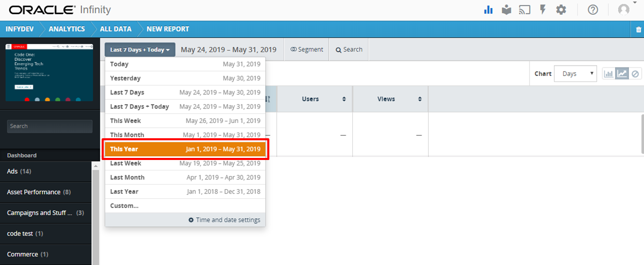Choose Last 7 Days range
The height and width of the screenshot is (265, 644).
pos(185,92)
